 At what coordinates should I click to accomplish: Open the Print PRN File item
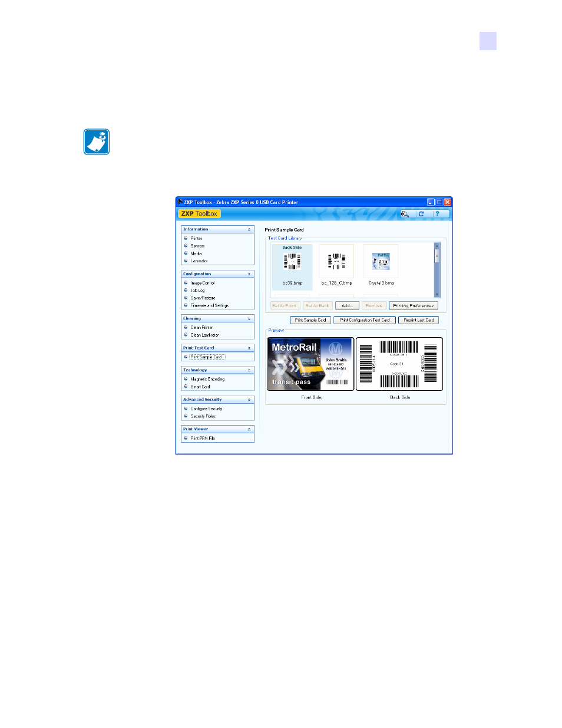point(203,438)
